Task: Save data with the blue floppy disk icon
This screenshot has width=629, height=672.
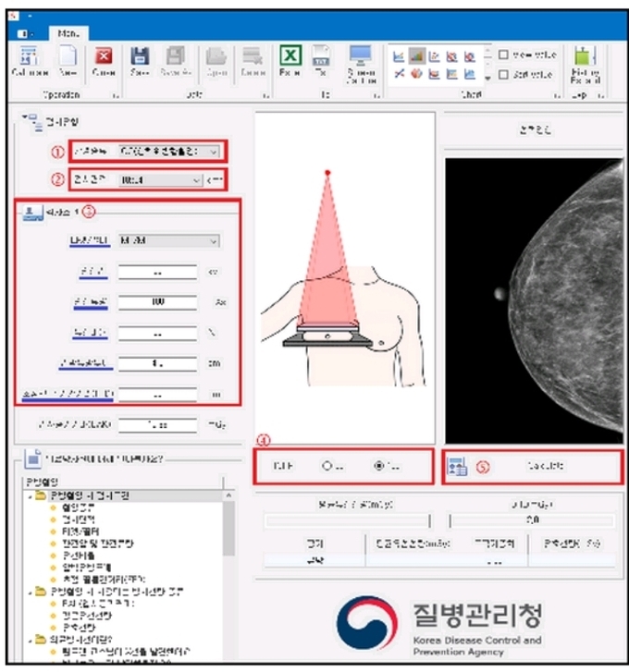Action: (140, 56)
